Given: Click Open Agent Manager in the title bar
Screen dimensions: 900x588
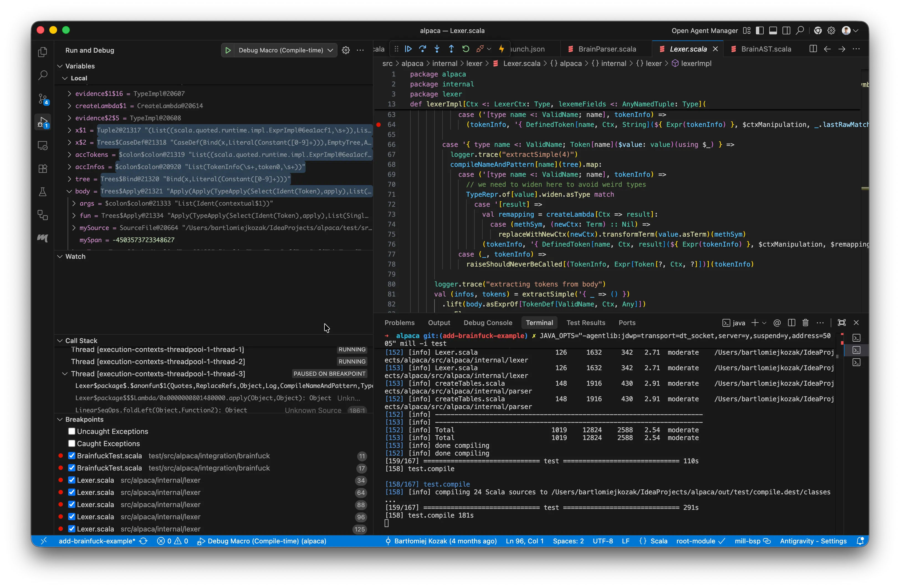Looking at the screenshot, I should pos(704,31).
